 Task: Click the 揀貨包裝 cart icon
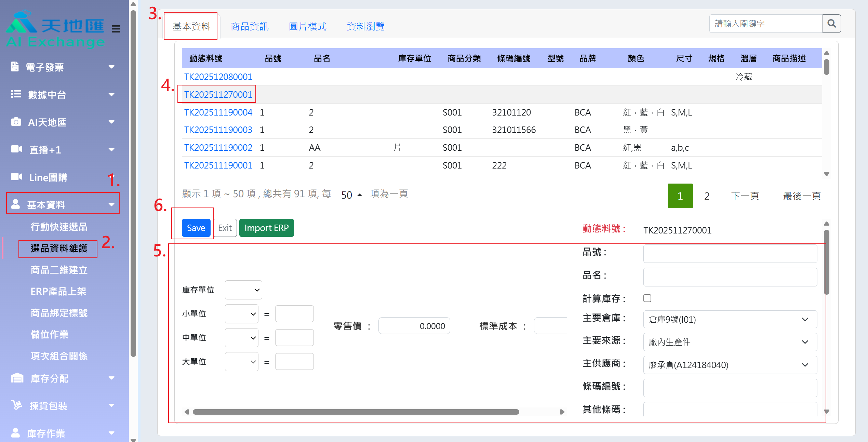click(x=16, y=405)
